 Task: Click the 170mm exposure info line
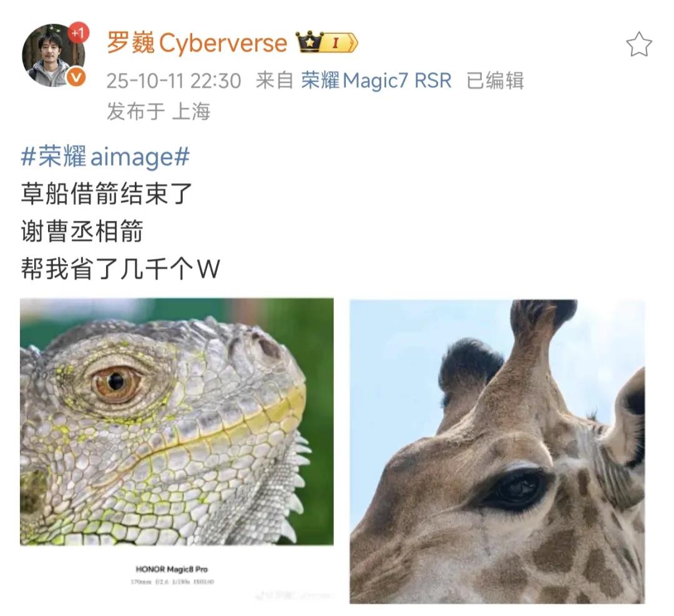[x=172, y=582]
